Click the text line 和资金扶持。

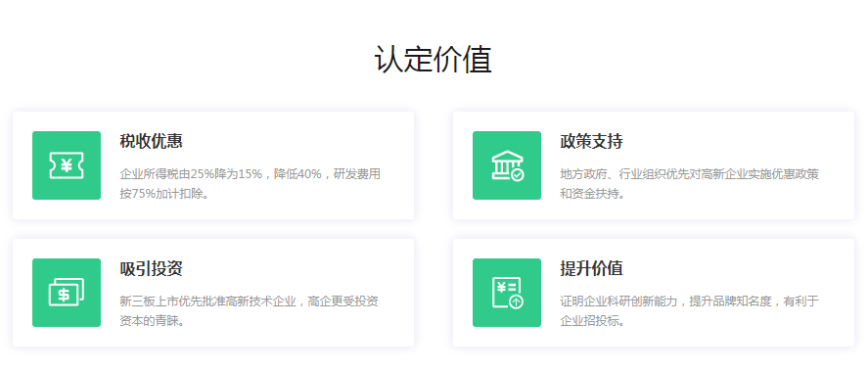click(592, 195)
